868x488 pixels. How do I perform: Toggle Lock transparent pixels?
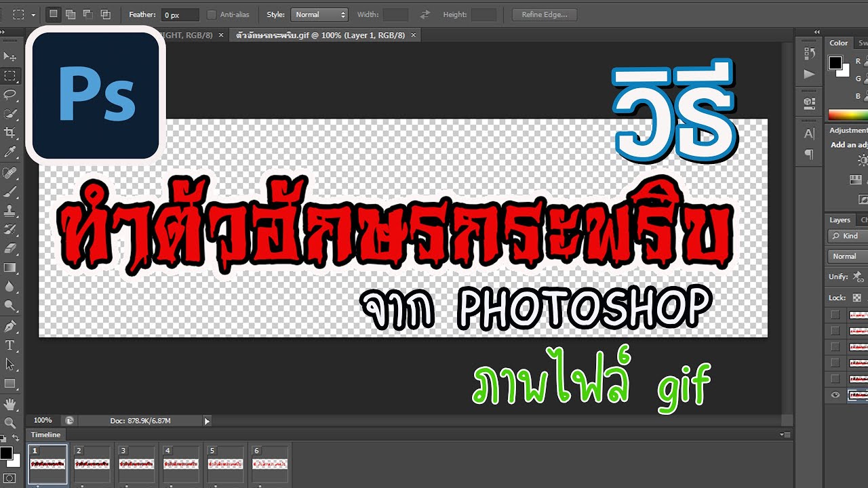(x=857, y=298)
